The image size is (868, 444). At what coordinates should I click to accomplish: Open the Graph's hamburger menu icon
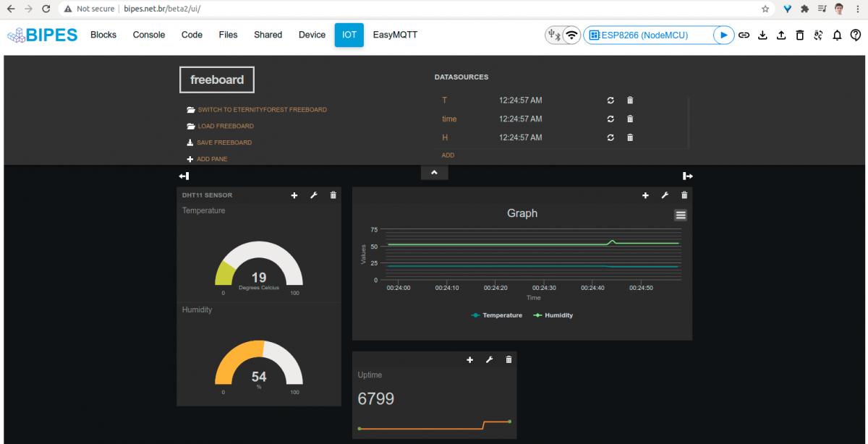point(680,214)
